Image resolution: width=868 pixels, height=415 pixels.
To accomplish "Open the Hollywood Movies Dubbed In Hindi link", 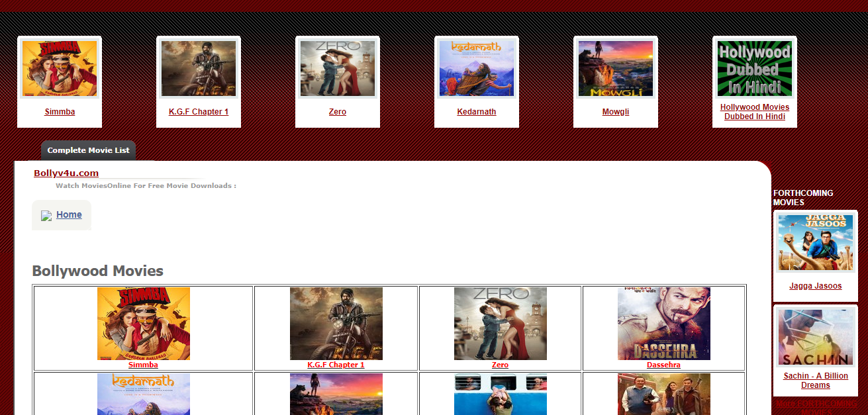I will click(755, 112).
